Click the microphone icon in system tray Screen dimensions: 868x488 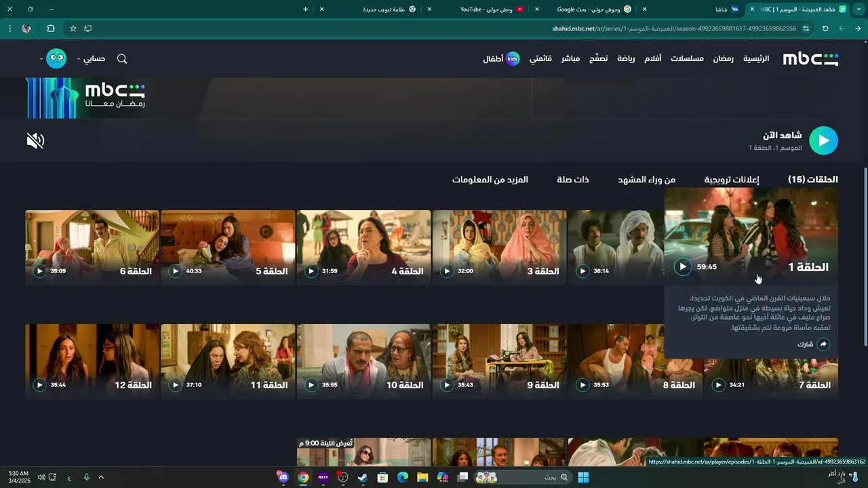[86, 477]
